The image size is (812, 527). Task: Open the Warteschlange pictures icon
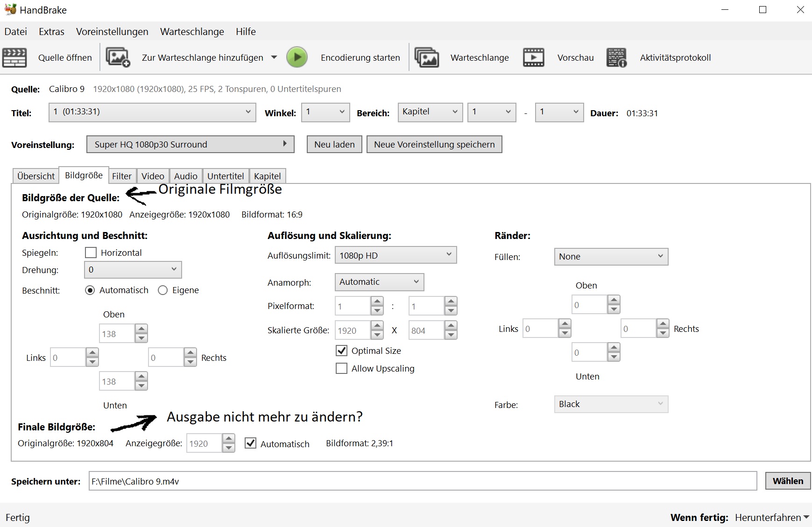pyautogui.click(x=427, y=57)
